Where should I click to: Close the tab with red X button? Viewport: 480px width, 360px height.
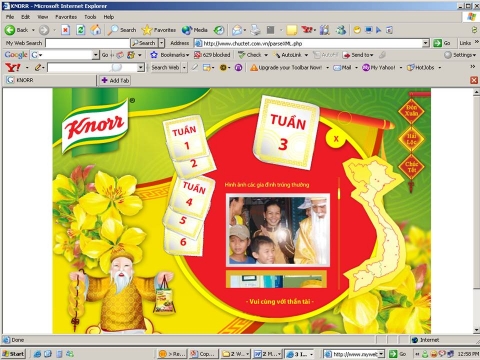474,80
